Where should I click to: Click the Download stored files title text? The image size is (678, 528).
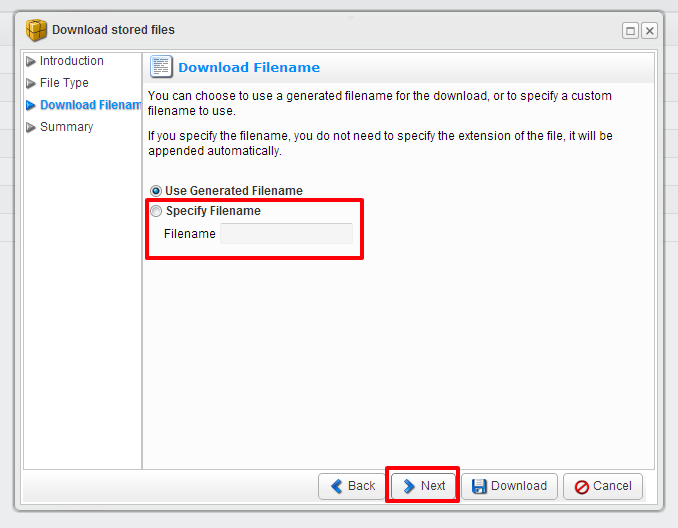[113, 30]
